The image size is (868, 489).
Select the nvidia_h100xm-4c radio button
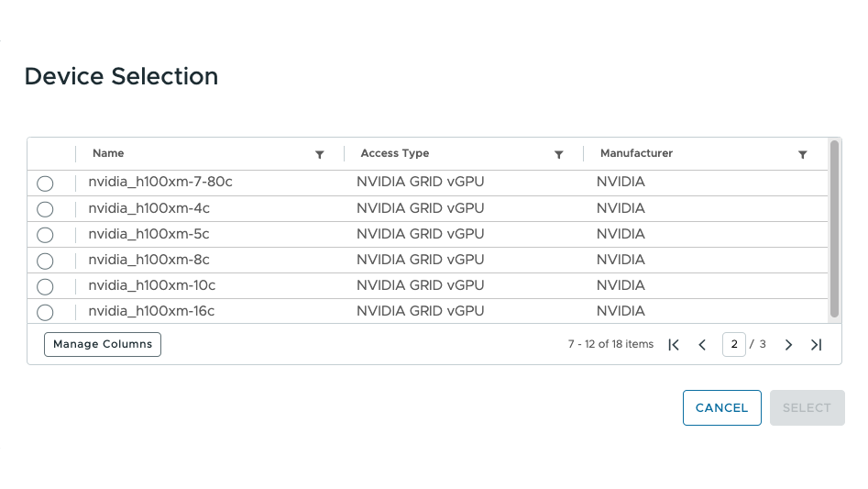(45, 209)
